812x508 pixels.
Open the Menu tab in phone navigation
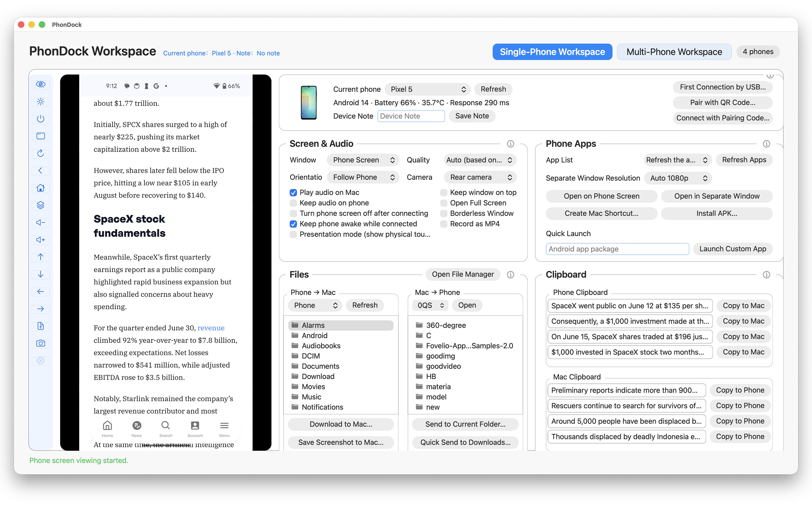click(x=224, y=429)
